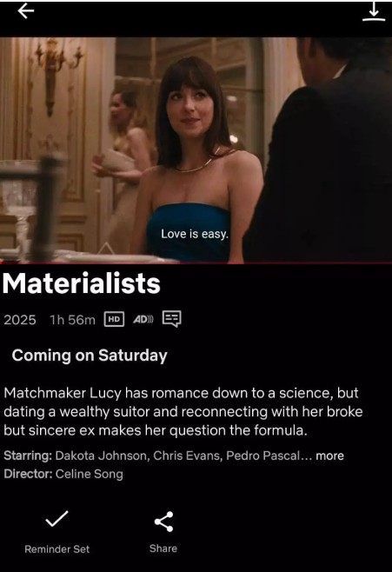Click the audio description AD icon
The height and width of the screenshot is (572, 392).
tap(143, 320)
